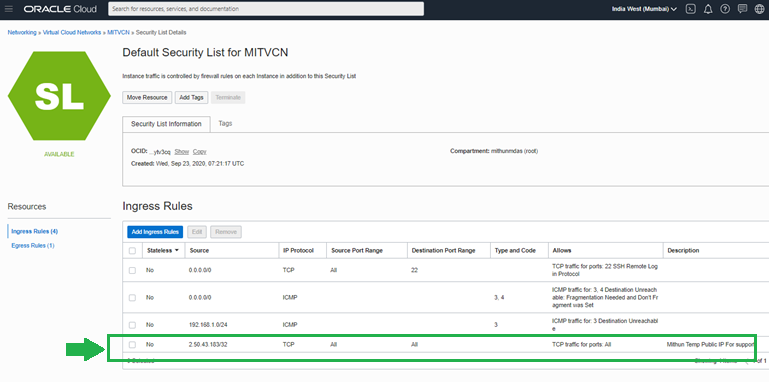Click the Compartment mithunmdas (root) text
This screenshot has height=382, width=769.
click(x=494, y=151)
